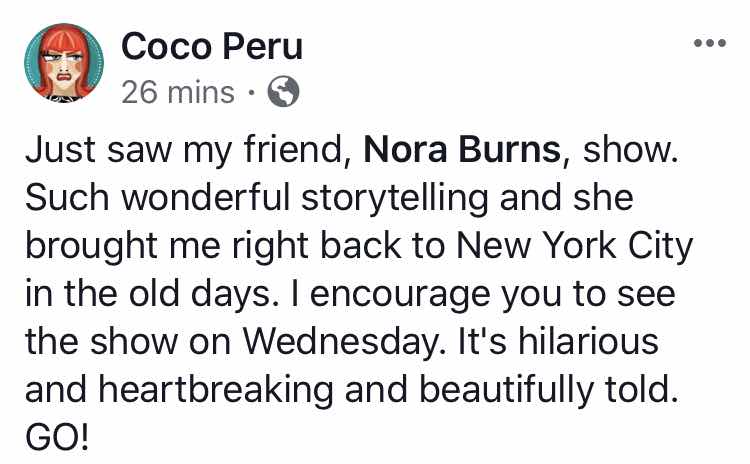Click the phrase beautifully told
The image size is (750, 464).
549,390
